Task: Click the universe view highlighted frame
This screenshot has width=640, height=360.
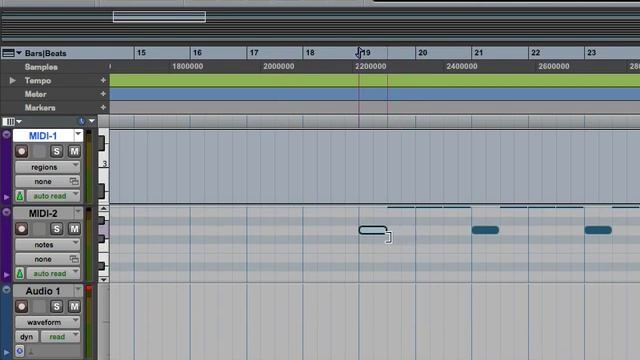Action: point(159,17)
